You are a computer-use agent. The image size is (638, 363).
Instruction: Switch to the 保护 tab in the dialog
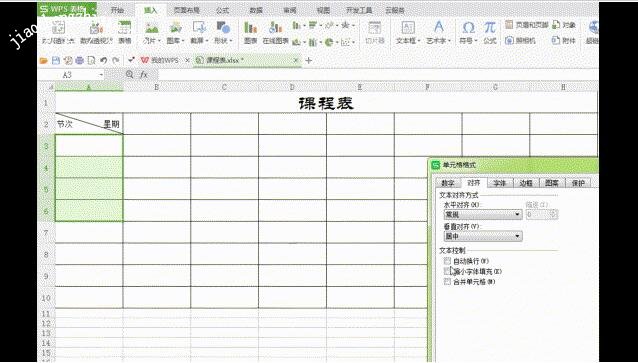click(x=578, y=183)
